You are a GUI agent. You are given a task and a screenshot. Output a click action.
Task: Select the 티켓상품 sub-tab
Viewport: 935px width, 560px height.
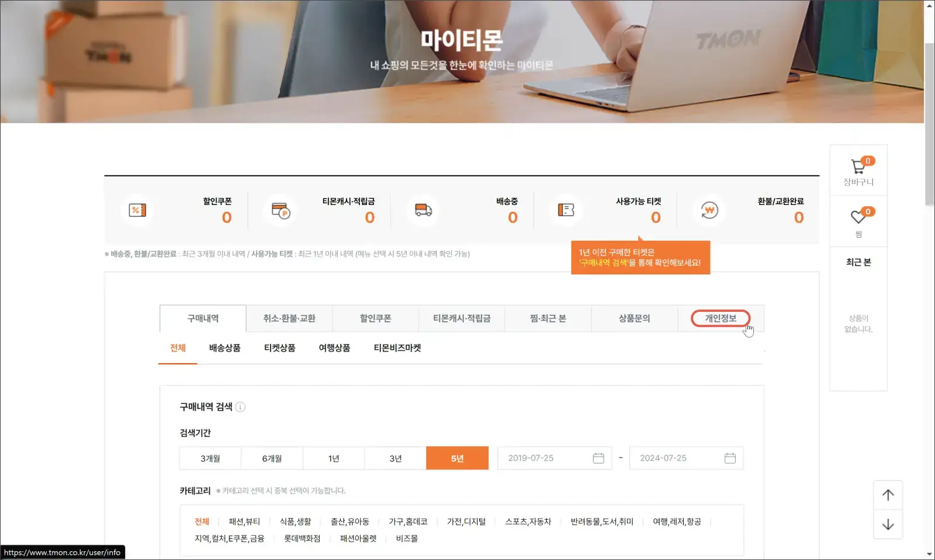[279, 348]
